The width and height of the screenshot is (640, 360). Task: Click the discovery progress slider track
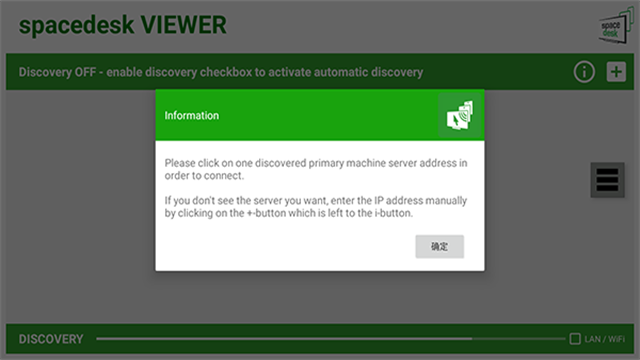[331, 338]
